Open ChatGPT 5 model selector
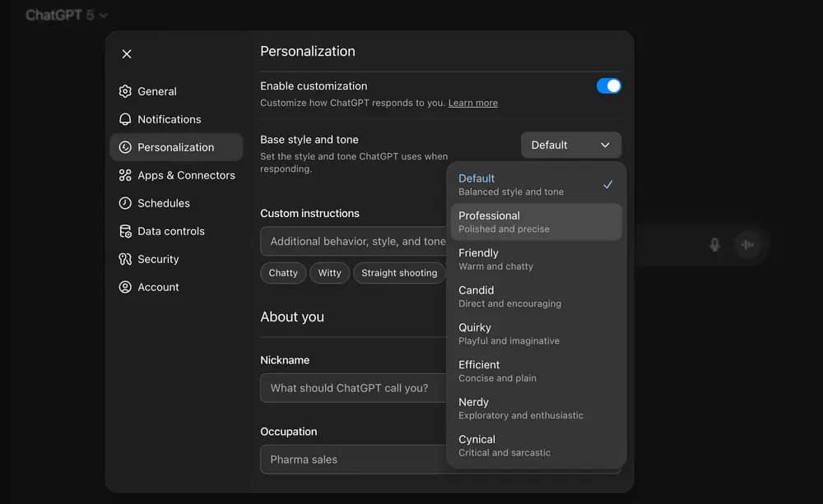This screenshot has height=504, width=823. coord(67,15)
